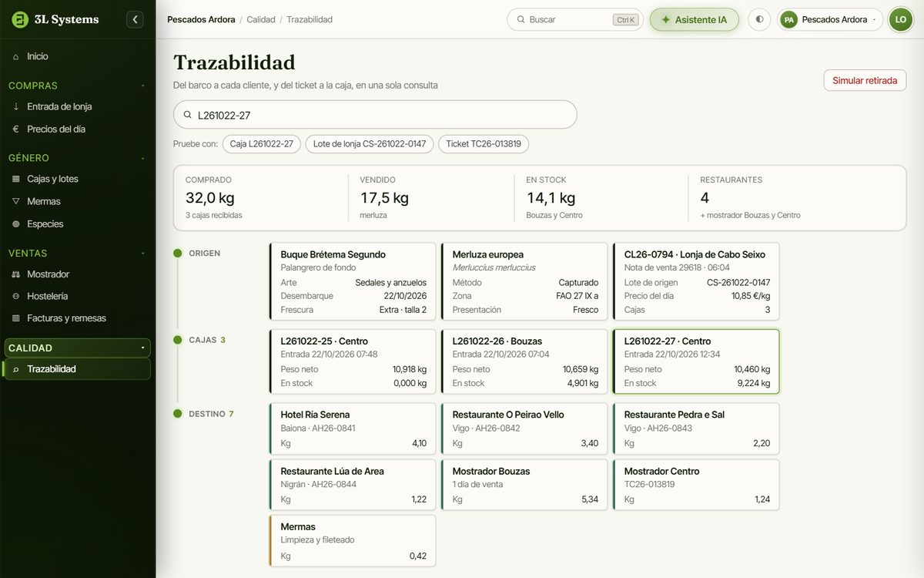Click the Cajas y lotes grid icon
This screenshot has width=924, height=578.
click(16, 179)
